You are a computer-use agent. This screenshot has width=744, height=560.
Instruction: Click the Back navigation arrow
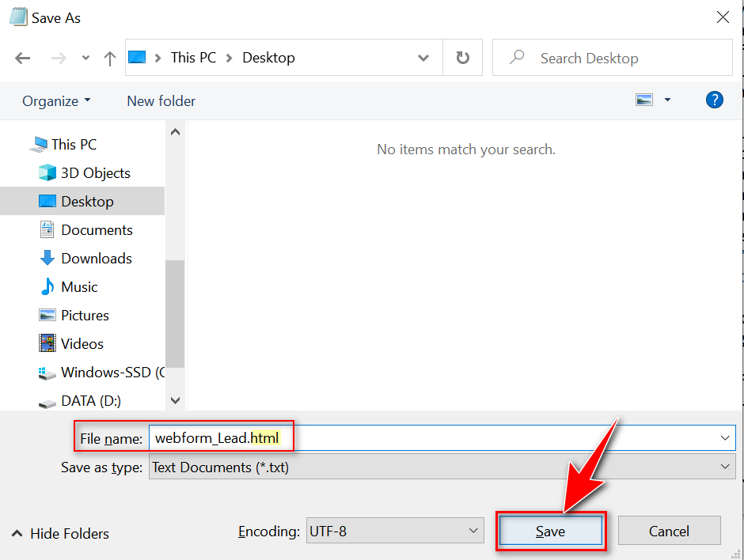point(22,58)
